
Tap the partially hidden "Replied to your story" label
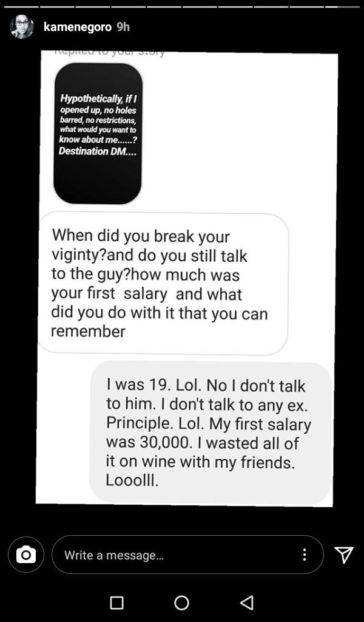[x=109, y=53]
